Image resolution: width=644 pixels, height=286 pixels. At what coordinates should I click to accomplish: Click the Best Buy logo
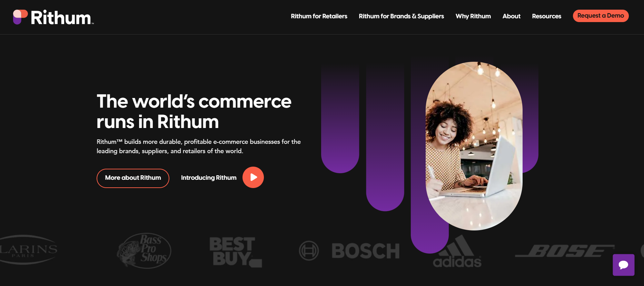(236, 252)
